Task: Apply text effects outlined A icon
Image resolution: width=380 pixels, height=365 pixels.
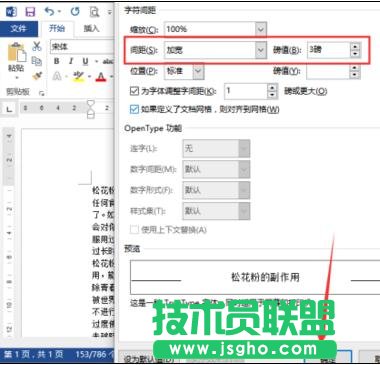Action: tap(57, 77)
